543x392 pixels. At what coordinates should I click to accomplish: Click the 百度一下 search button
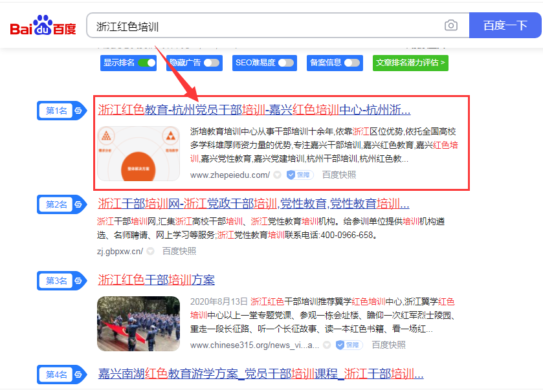tap(505, 25)
